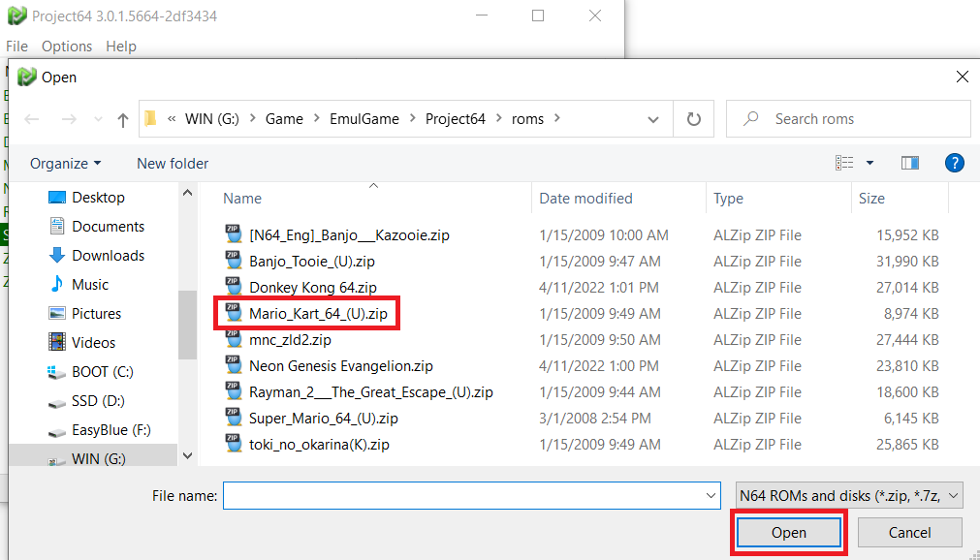Click the 8,974 KB size value
This screenshot has height=560, width=980.
click(x=911, y=314)
